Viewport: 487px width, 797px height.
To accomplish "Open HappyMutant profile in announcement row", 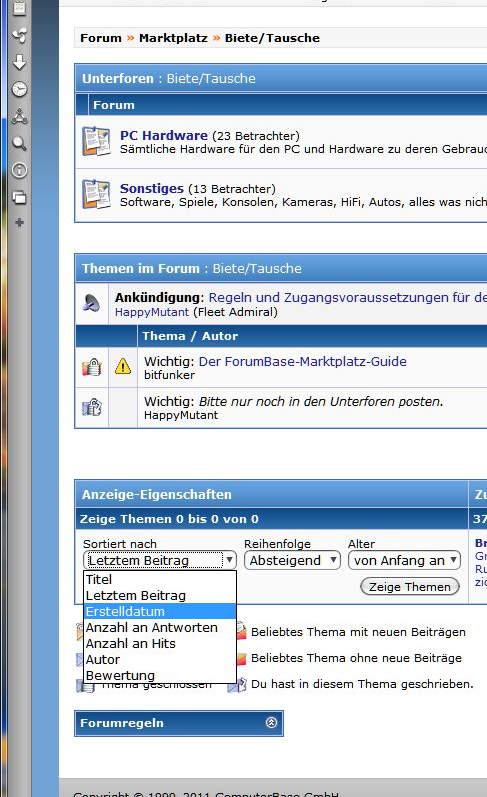I will [151, 312].
